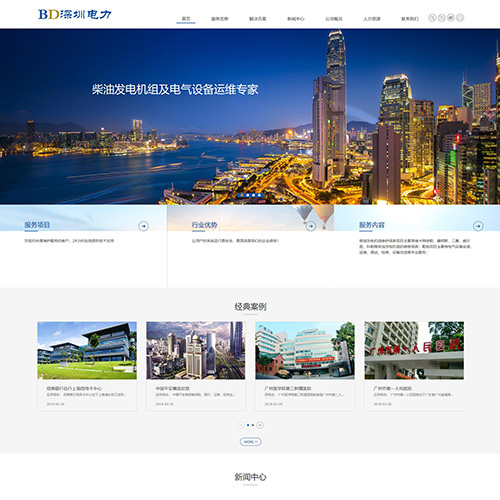Open the arrow icon next to 行业优势
Viewport: 500px width, 500px height.
click(311, 226)
